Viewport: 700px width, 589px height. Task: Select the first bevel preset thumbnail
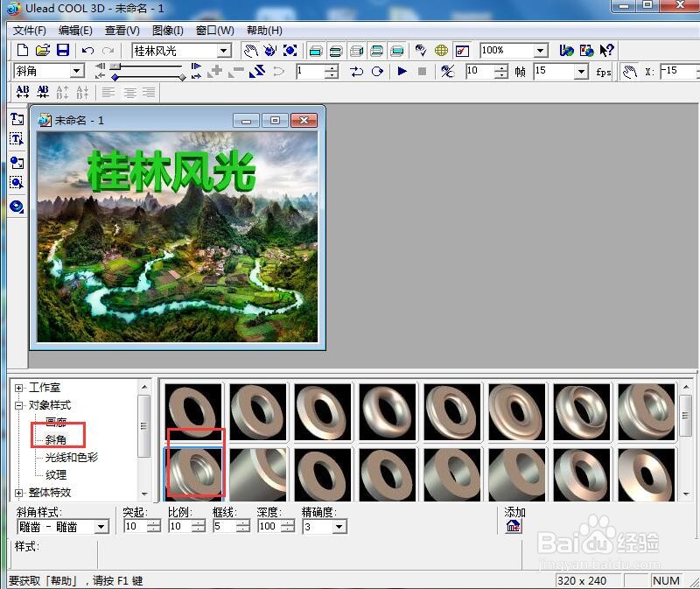(193, 412)
